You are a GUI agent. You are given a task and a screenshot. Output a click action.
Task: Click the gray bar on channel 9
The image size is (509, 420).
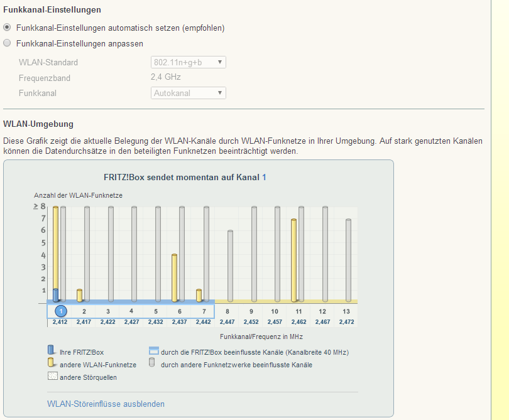click(x=254, y=254)
